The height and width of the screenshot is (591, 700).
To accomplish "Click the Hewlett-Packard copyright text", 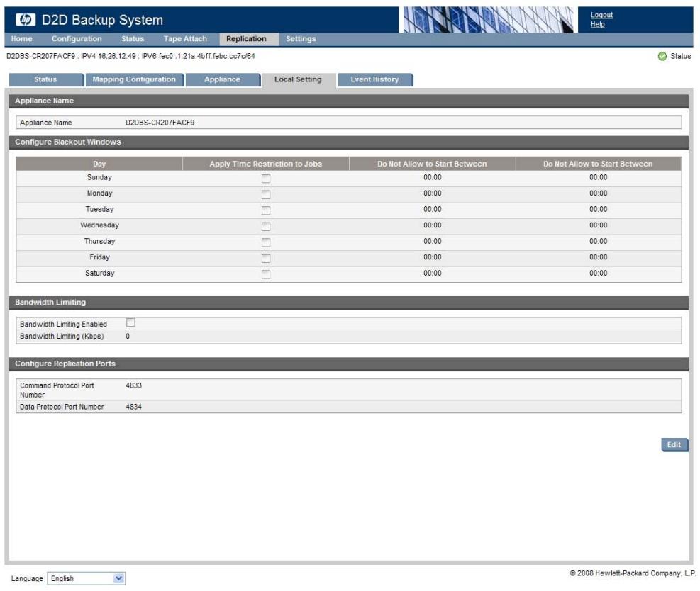I will (633, 573).
